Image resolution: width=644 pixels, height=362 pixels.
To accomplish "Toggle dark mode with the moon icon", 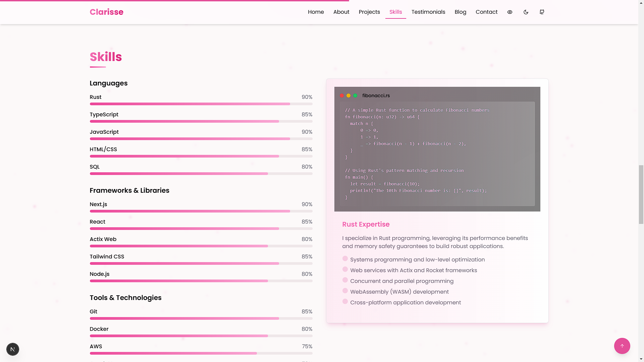I will (x=526, y=12).
